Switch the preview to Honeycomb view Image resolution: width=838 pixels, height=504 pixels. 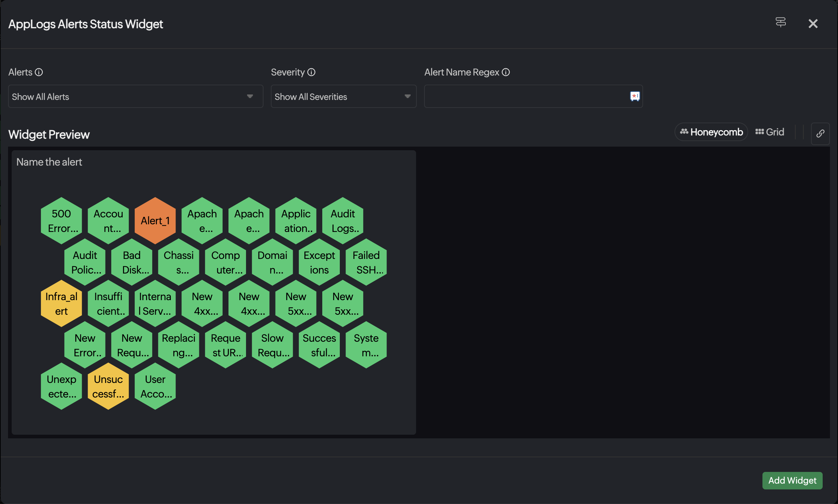(x=711, y=132)
